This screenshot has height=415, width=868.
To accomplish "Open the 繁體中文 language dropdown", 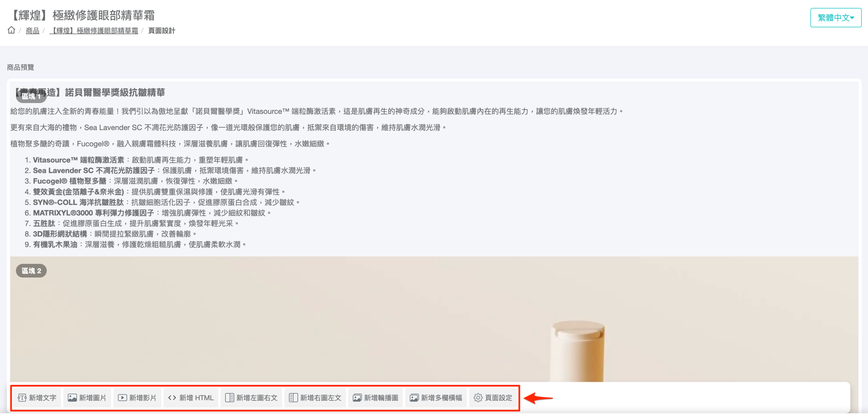I will tap(833, 18).
